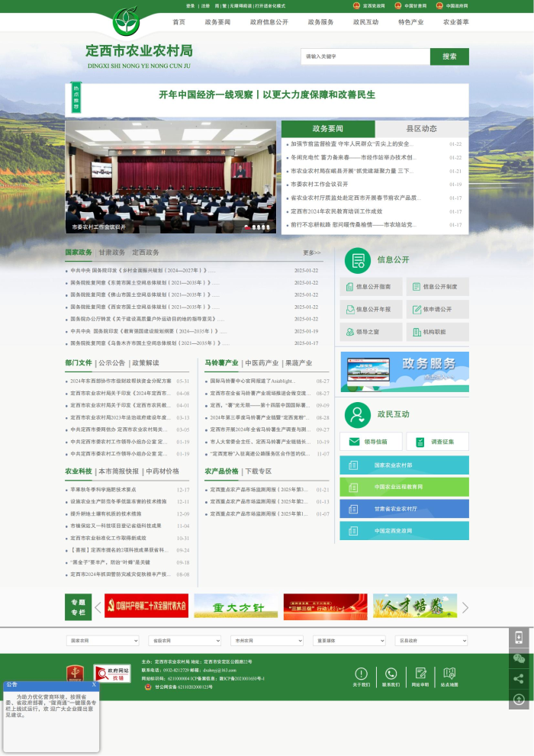The width and height of the screenshot is (534, 756).
Task: Click the back-to-top arrow icon
Action: click(x=519, y=699)
